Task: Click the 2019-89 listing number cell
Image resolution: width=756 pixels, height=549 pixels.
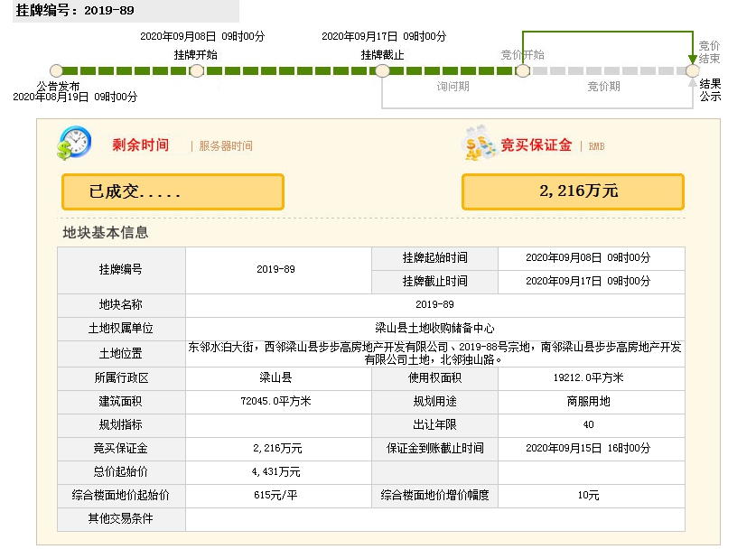Action: pos(278,270)
